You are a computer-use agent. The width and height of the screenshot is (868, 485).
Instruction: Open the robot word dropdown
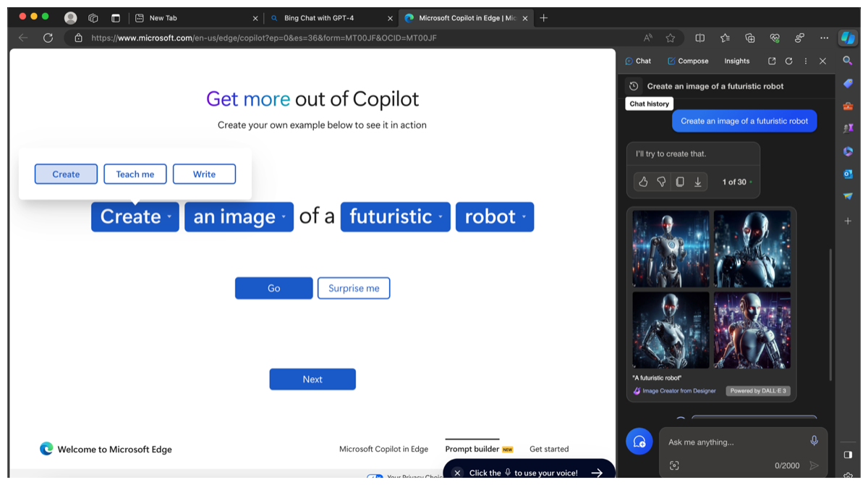(495, 216)
